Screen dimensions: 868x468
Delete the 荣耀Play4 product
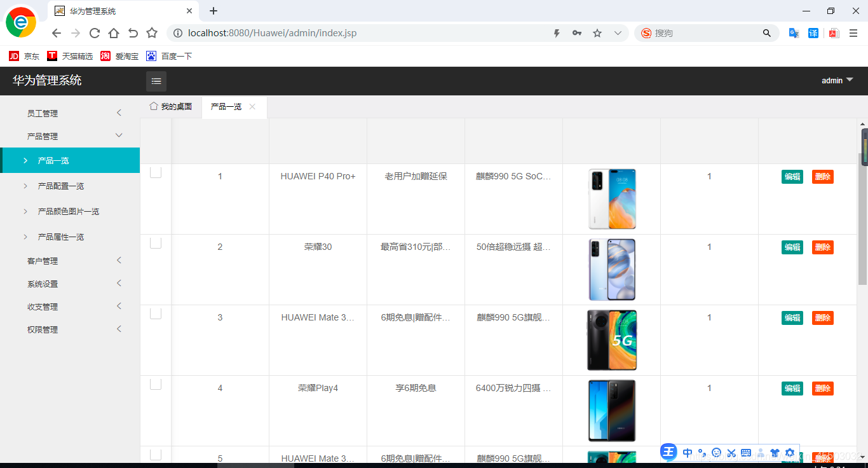coord(823,389)
